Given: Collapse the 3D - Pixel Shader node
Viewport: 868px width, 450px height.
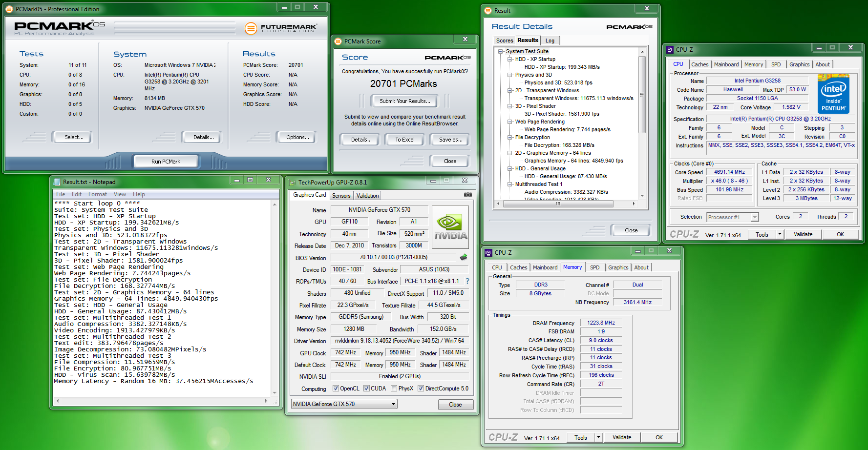Looking at the screenshot, I should pos(510,106).
